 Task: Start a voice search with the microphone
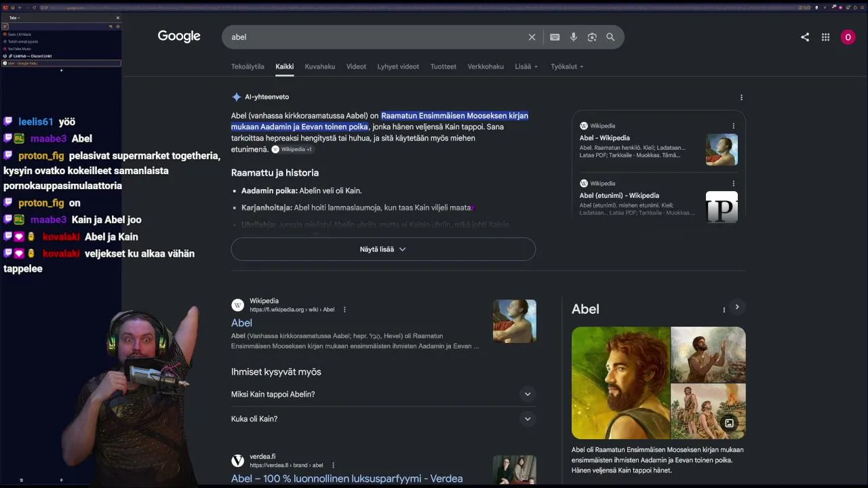pyautogui.click(x=574, y=37)
